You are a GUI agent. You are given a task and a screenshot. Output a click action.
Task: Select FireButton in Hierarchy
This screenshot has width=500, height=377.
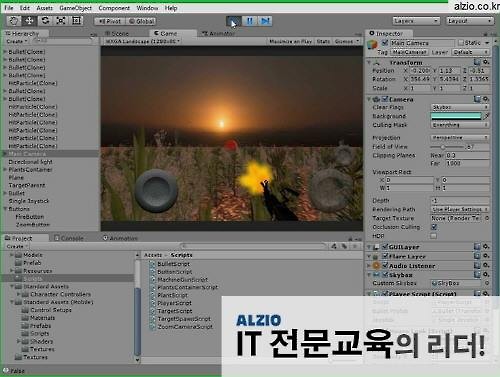point(30,217)
